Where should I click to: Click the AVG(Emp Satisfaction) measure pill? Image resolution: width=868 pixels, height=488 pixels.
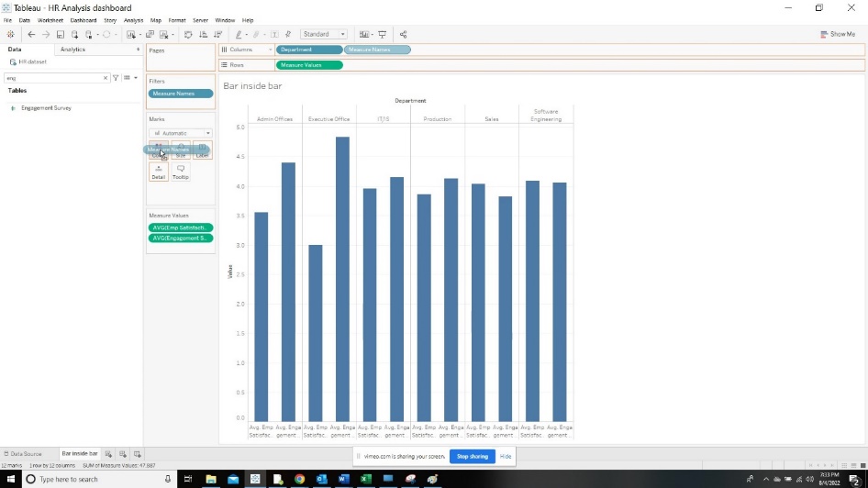181,227
